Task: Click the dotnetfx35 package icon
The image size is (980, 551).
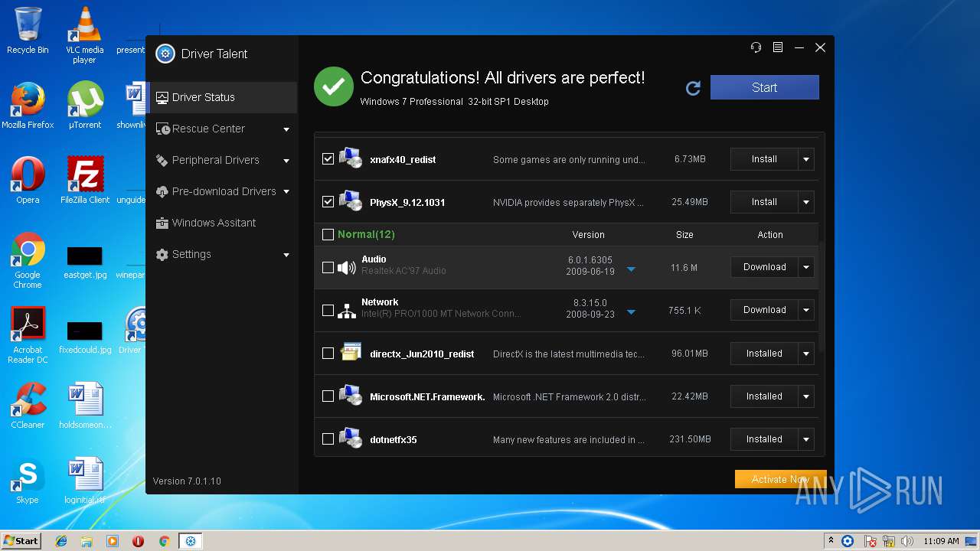Action: click(x=351, y=439)
